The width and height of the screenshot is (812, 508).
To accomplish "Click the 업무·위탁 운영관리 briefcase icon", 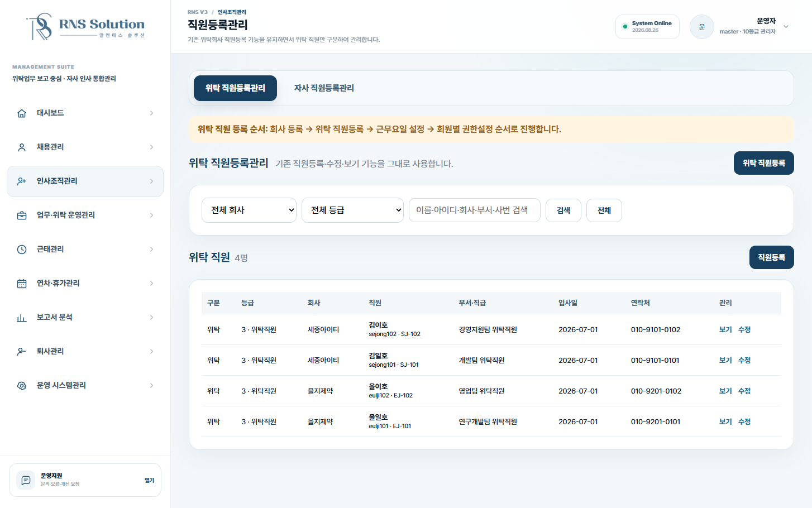I will point(22,215).
